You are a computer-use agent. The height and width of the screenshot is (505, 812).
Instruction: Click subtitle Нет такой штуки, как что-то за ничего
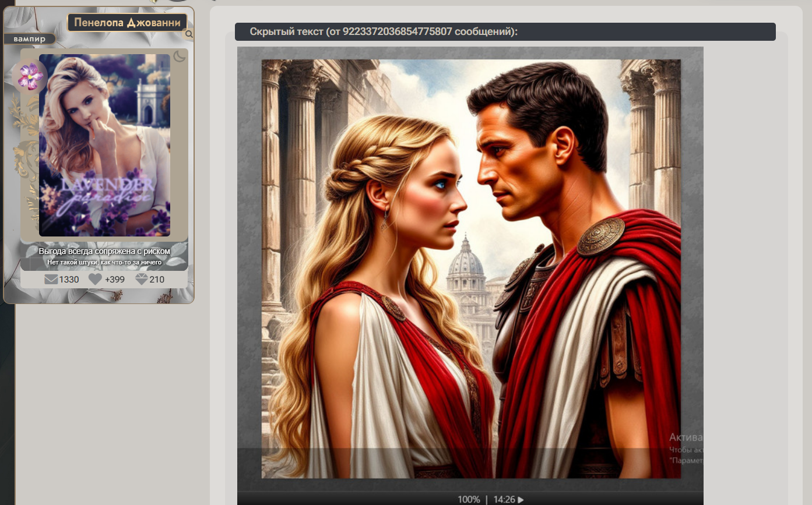point(104,262)
